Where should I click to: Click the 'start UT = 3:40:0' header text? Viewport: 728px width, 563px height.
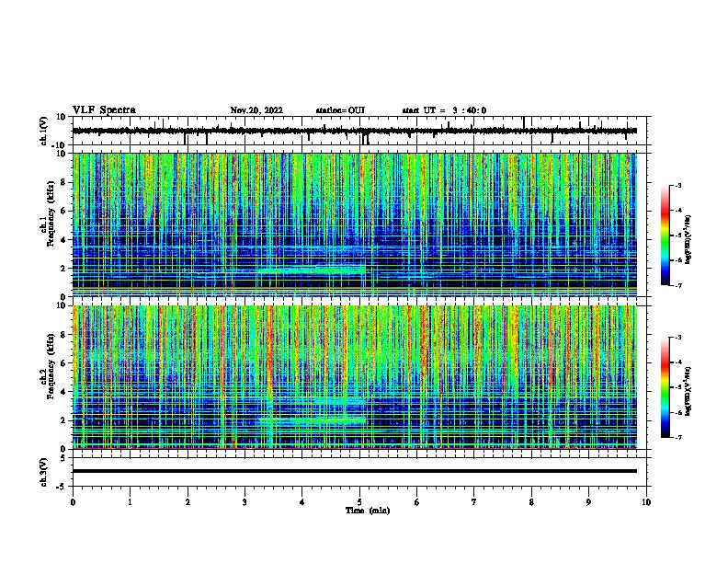[x=444, y=110]
